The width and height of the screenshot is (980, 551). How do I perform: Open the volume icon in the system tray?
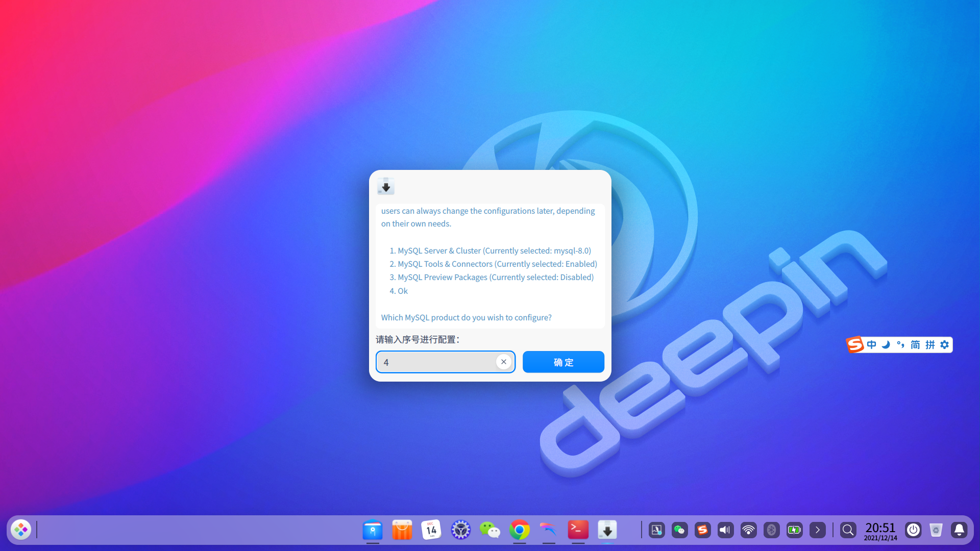725,530
